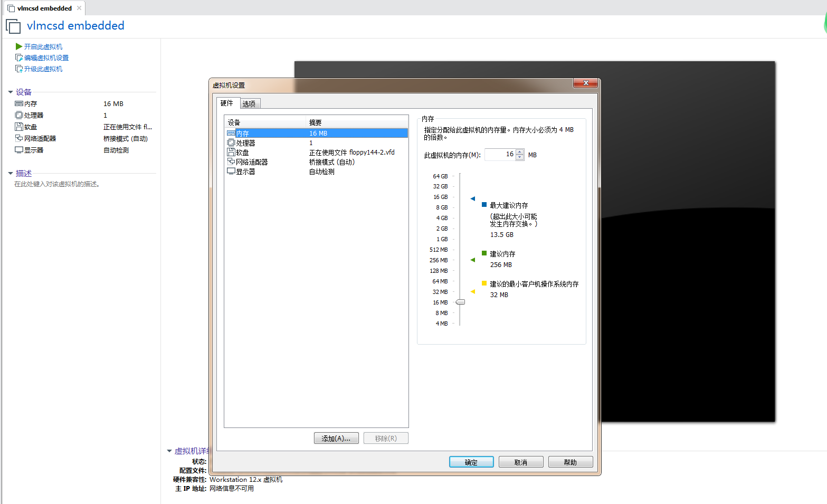
Task: Click the network adapter icon in dialog list
Action: (231, 161)
